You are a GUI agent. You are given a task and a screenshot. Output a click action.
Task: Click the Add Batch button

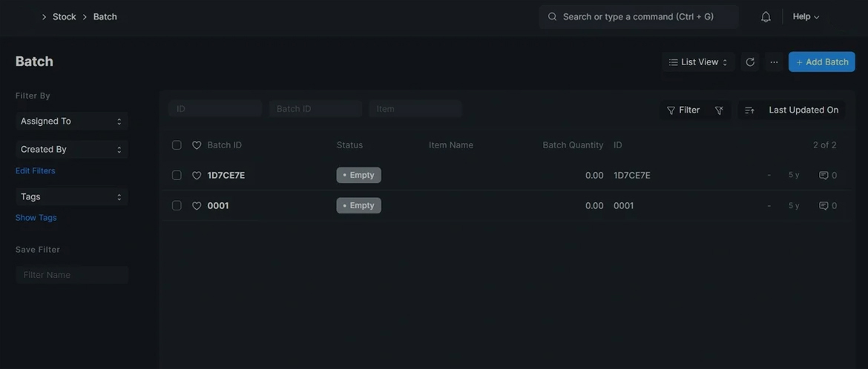821,62
